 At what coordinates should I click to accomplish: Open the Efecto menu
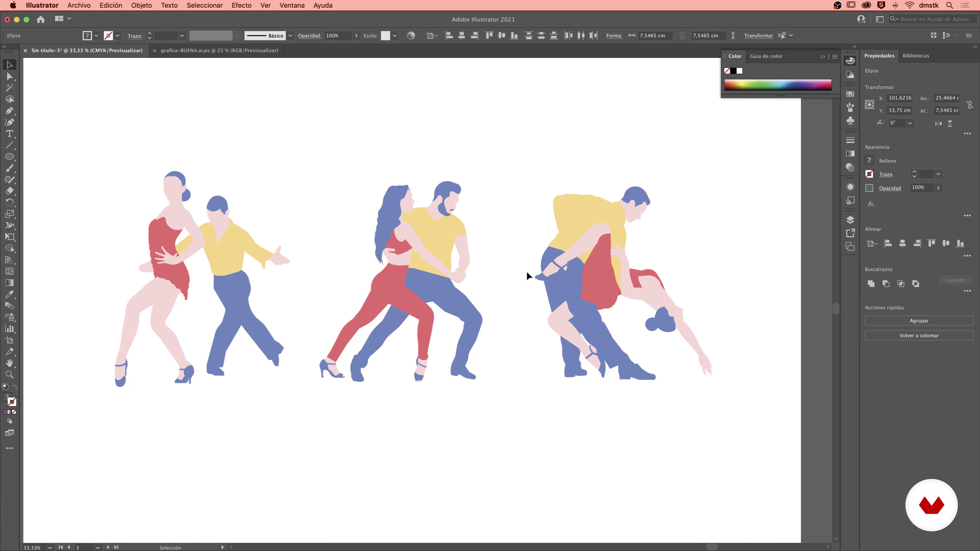(x=242, y=5)
